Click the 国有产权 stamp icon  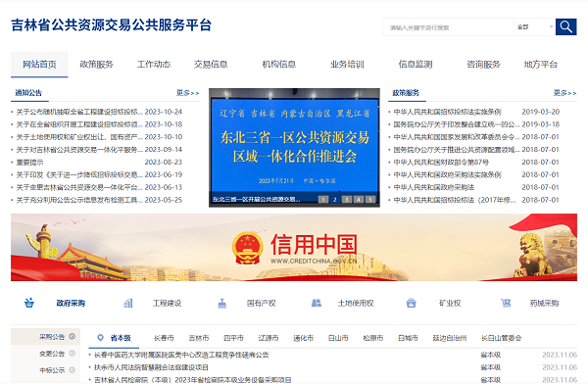[222, 303]
